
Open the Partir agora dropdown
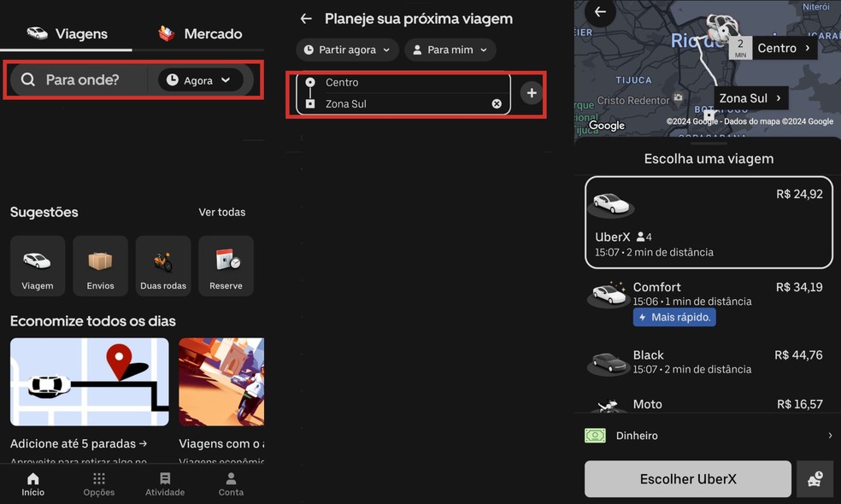347,50
